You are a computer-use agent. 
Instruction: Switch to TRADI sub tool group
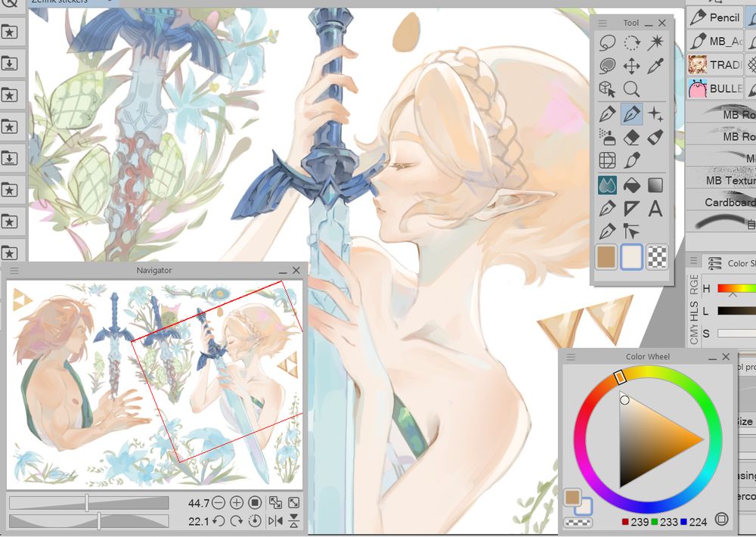click(714, 64)
